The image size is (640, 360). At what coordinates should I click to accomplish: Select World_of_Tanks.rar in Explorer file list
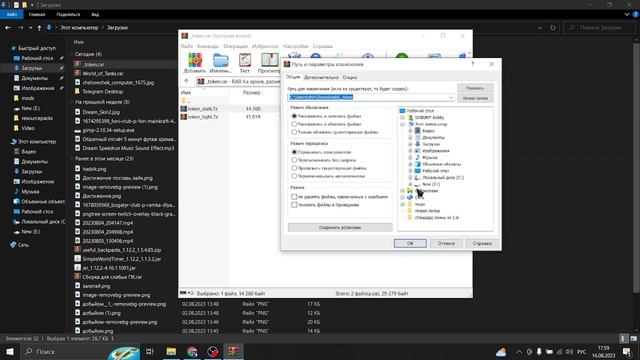102,73
